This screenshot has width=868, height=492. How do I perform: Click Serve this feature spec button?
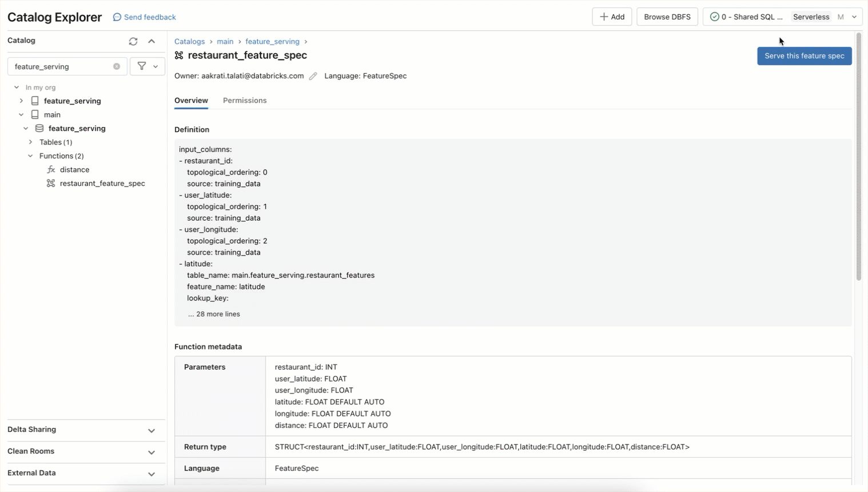click(x=804, y=56)
